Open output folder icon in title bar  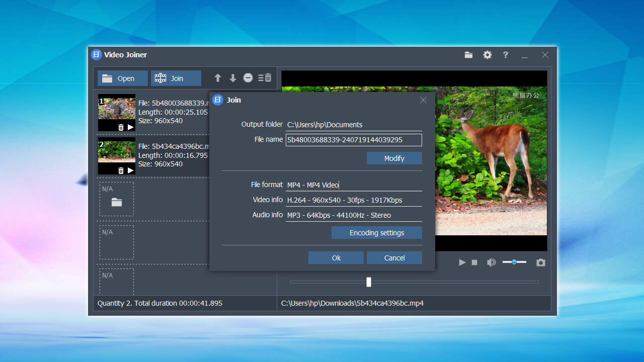coord(468,55)
